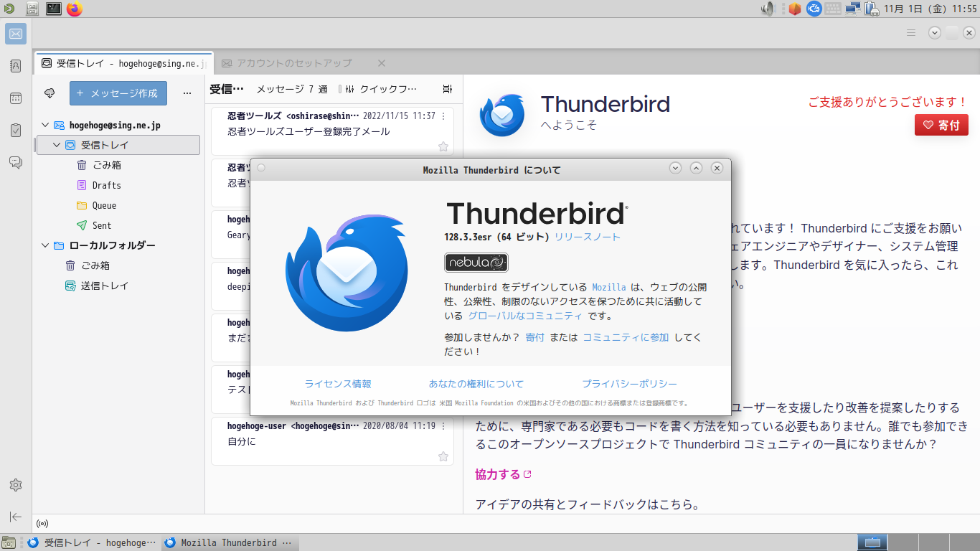The width and height of the screenshot is (980, 551).
Task: Click the main window chevron-down title button
Action: (935, 32)
